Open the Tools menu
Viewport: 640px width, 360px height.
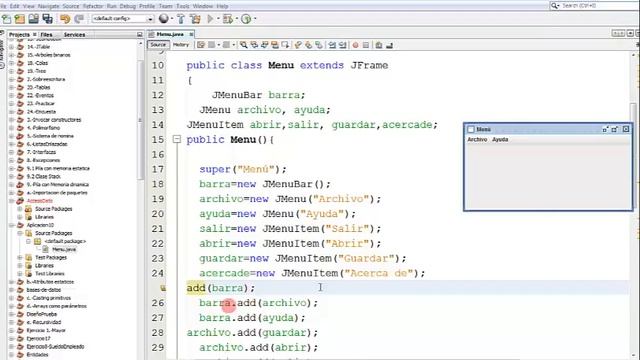point(182,6)
